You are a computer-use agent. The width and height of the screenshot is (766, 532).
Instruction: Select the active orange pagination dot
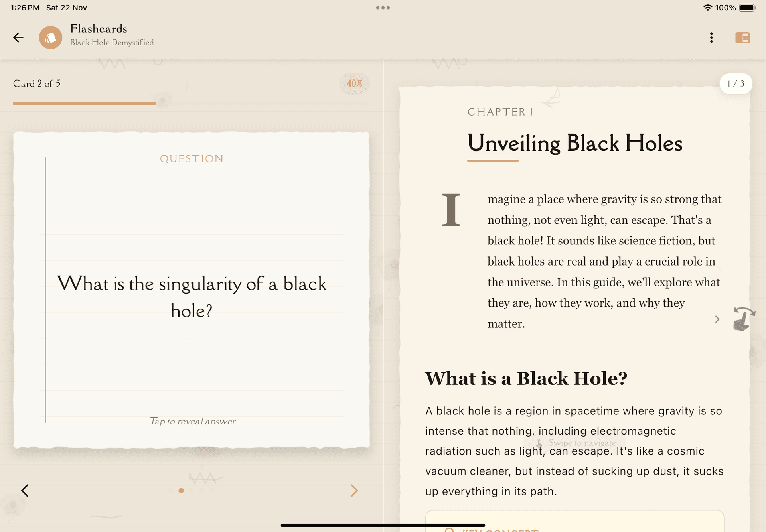pos(181,491)
